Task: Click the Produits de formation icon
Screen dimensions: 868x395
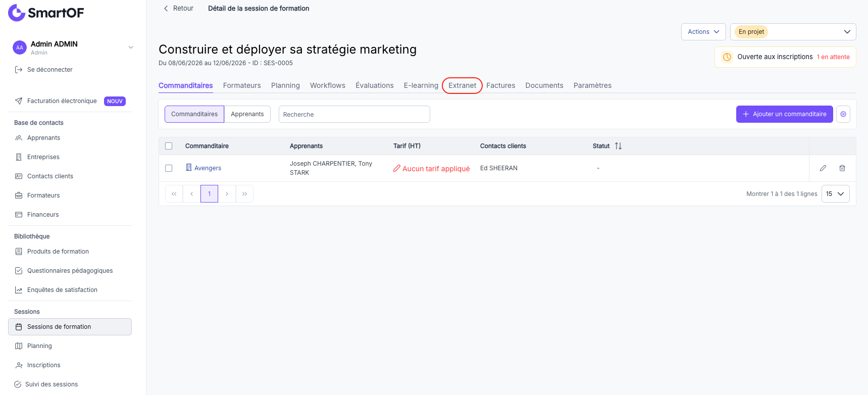Action: (x=19, y=252)
